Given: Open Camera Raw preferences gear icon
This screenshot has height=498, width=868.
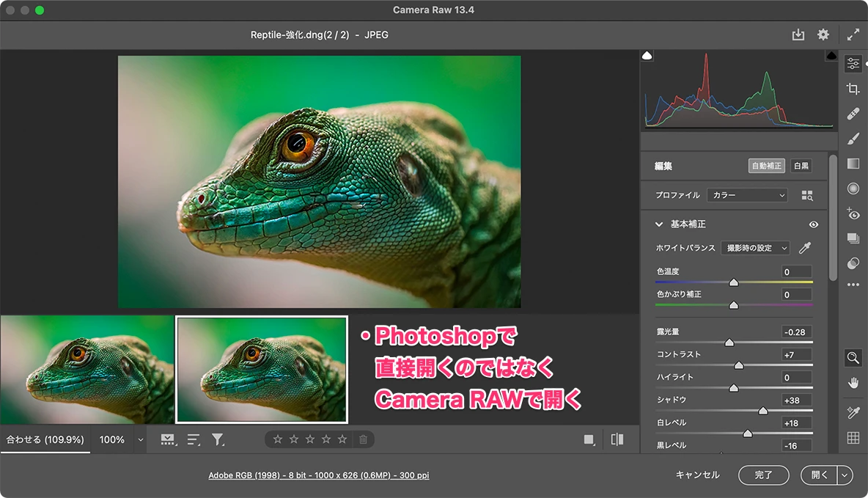Looking at the screenshot, I should [x=823, y=34].
